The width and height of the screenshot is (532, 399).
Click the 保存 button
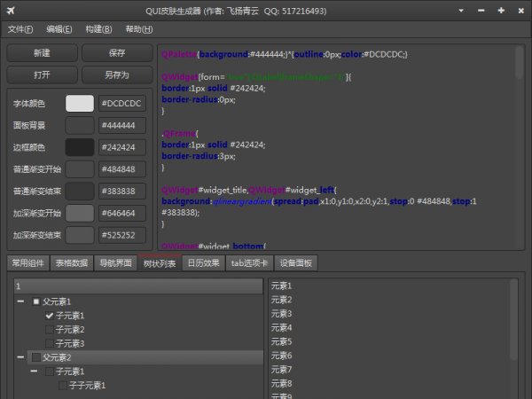[x=116, y=53]
